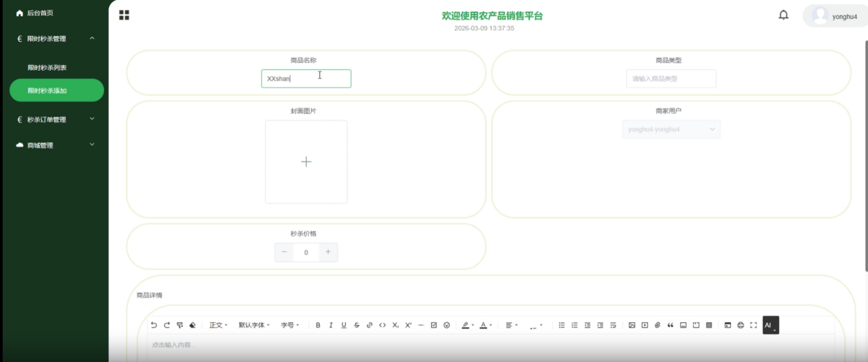Viewport: 868px width, 362px height.
Task: Open the page preview icon
Action: coord(728,325)
